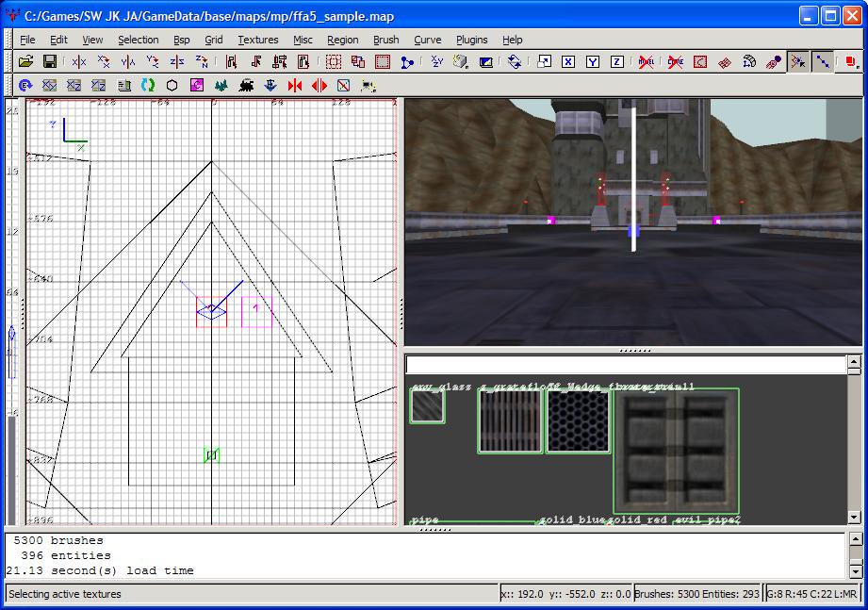Toggle don't select curved brushes
This screenshot has width=868, height=610.
click(676, 61)
